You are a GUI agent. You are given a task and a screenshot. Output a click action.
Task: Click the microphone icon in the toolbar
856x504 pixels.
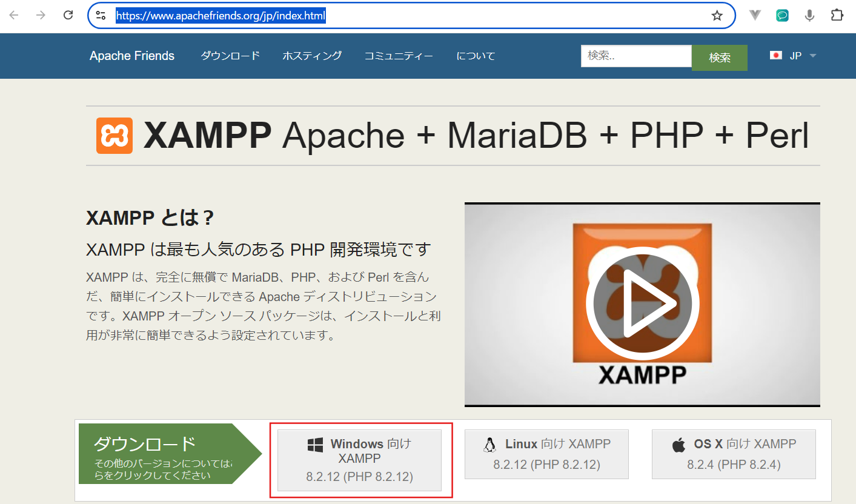[x=809, y=16]
